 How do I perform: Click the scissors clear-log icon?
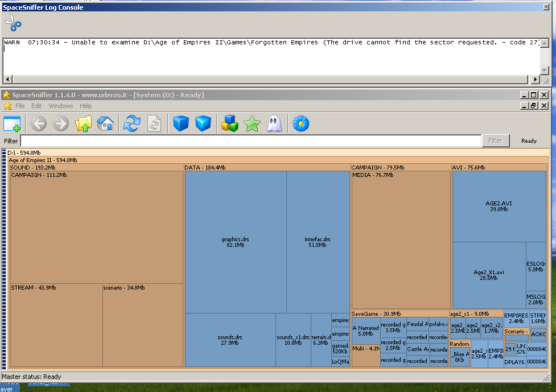point(13,23)
